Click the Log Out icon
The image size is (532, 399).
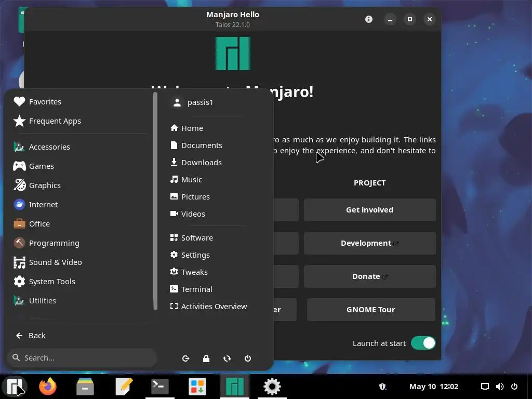185,358
